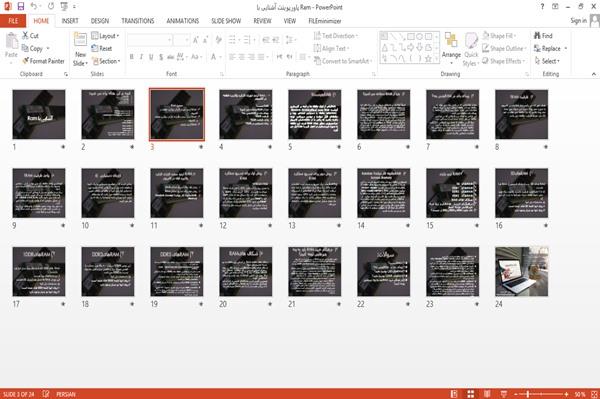
Task: Click the Reset slide button
Action: coord(102,48)
